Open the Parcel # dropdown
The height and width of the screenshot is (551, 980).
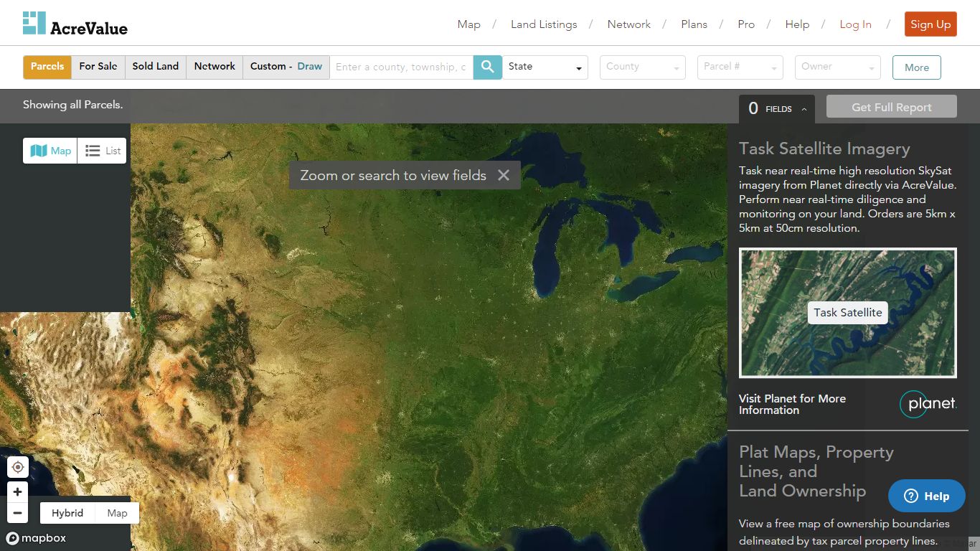[740, 67]
